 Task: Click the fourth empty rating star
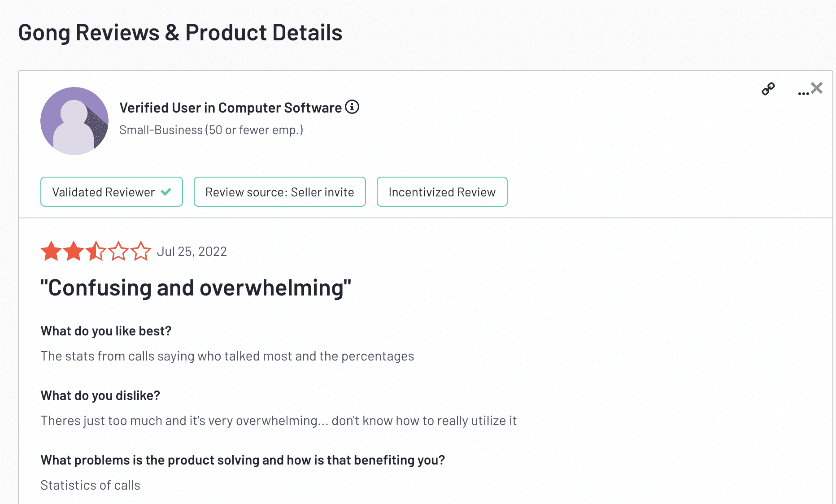pyautogui.click(x=118, y=251)
